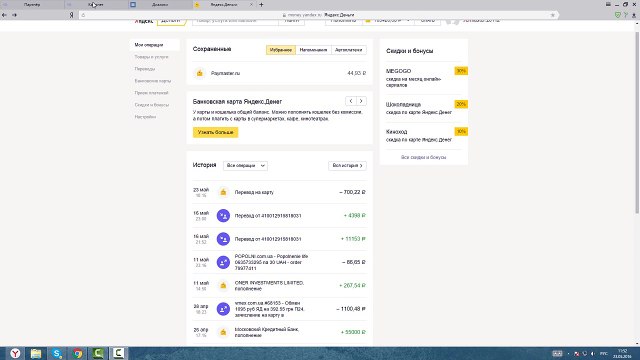Open File Explorer from the taskbar
640x360 pixels.
[x=36, y=353]
